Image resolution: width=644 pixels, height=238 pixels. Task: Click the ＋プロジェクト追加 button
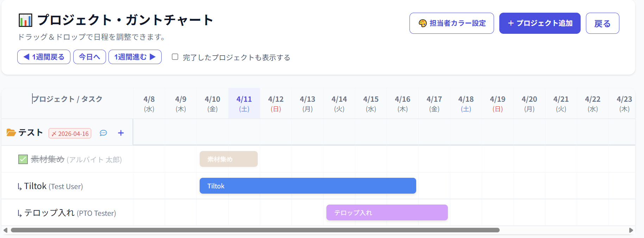pyautogui.click(x=539, y=23)
